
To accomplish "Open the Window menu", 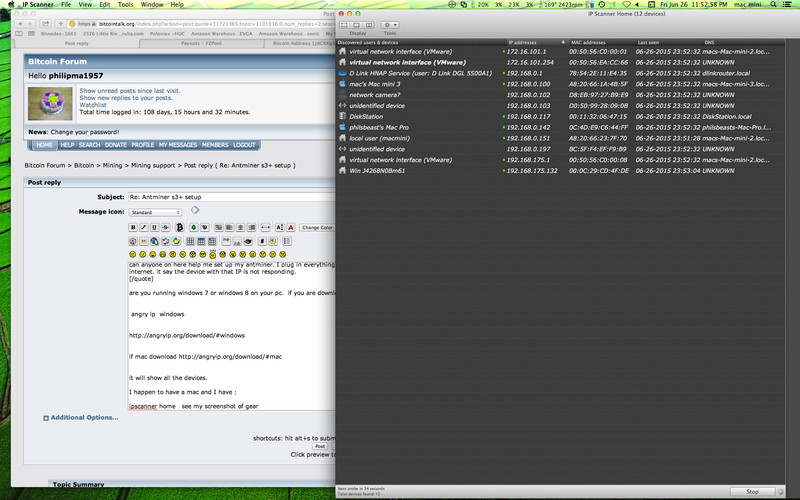I will pos(152,4).
